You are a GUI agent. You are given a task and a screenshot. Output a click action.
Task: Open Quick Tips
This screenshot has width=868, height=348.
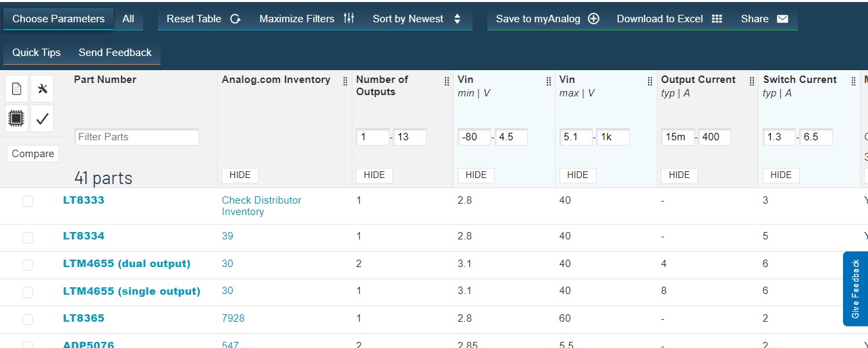pos(36,52)
